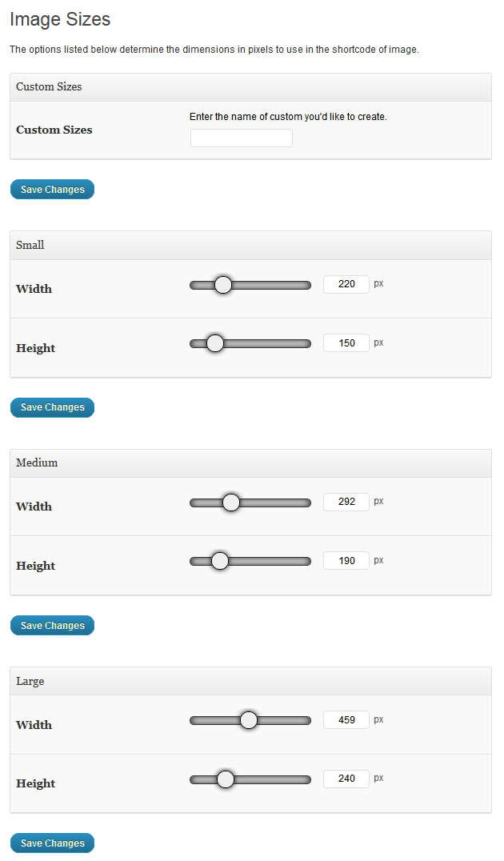Select the Small width value field showing 220
This screenshot has height=861, width=504.
(x=346, y=284)
